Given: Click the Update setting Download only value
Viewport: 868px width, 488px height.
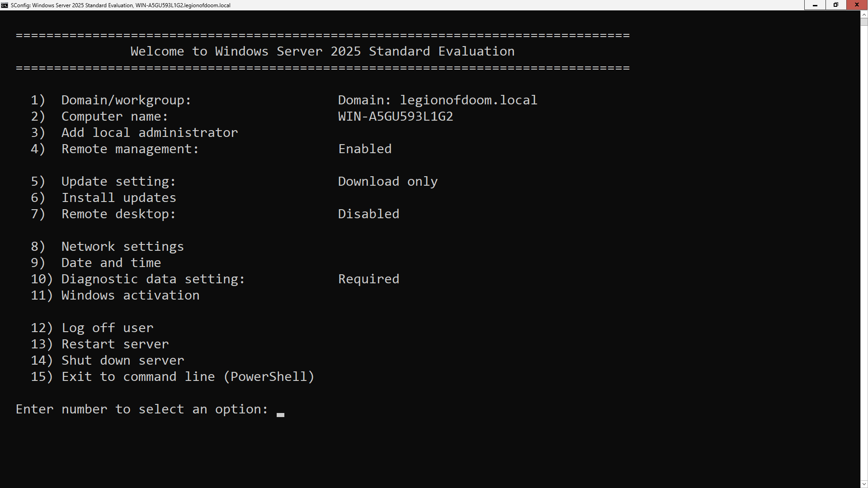Looking at the screenshot, I should (387, 182).
